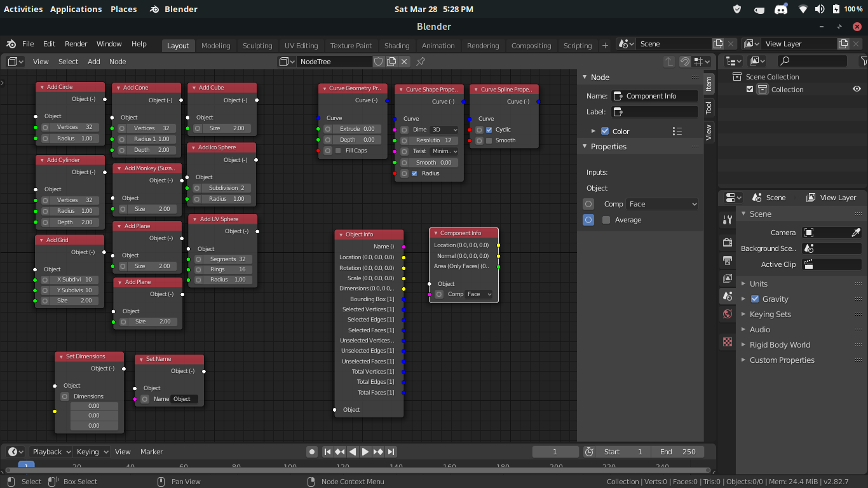Viewport: 868px width, 488px height.
Task: Uncheck the Collection exclude checkbox
Action: tap(750, 90)
